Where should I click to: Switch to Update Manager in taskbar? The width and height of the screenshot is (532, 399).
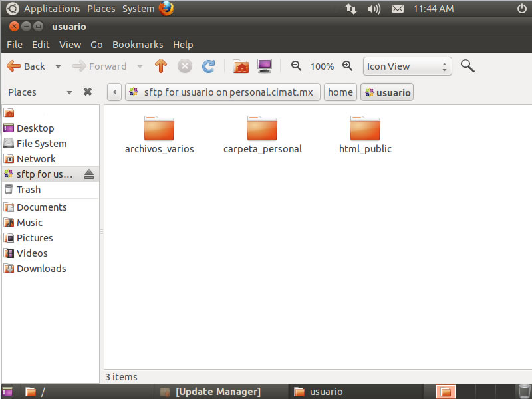(x=221, y=392)
